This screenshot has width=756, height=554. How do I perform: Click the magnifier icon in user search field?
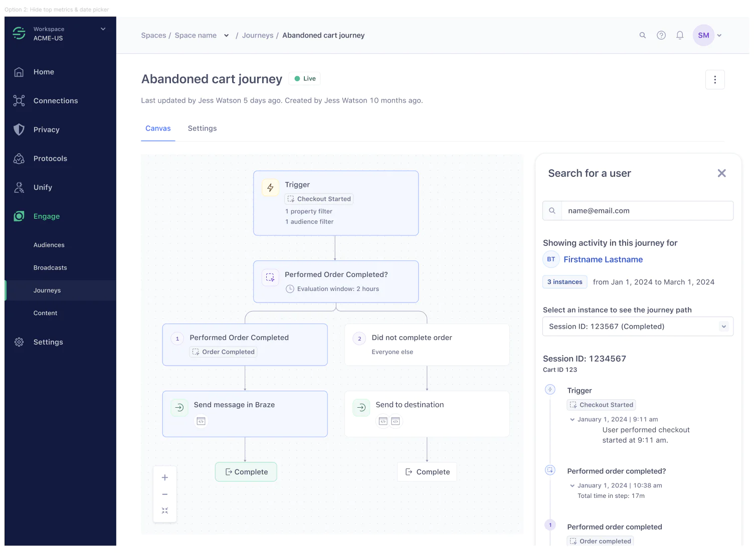[x=552, y=211]
